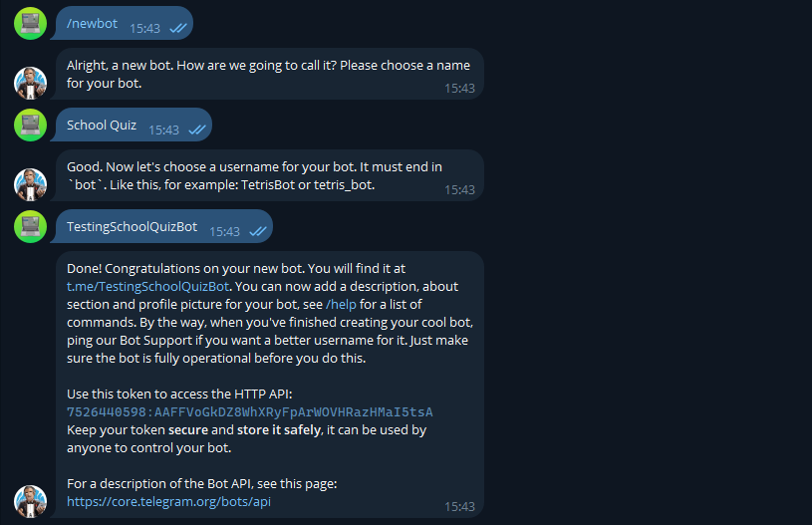Image resolution: width=812 pixels, height=525 pixels.
Task: Click BotFather avatar next to 'Alright, a new bot'
Action: point(31,83)
